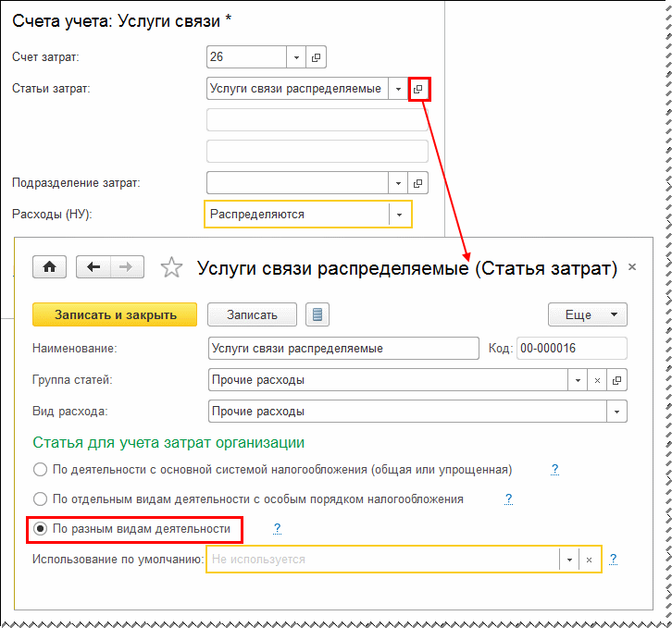The height and width of the screenshot is (628, 672).
Task: Close the "Статья затрат" form
Action: 631,267
